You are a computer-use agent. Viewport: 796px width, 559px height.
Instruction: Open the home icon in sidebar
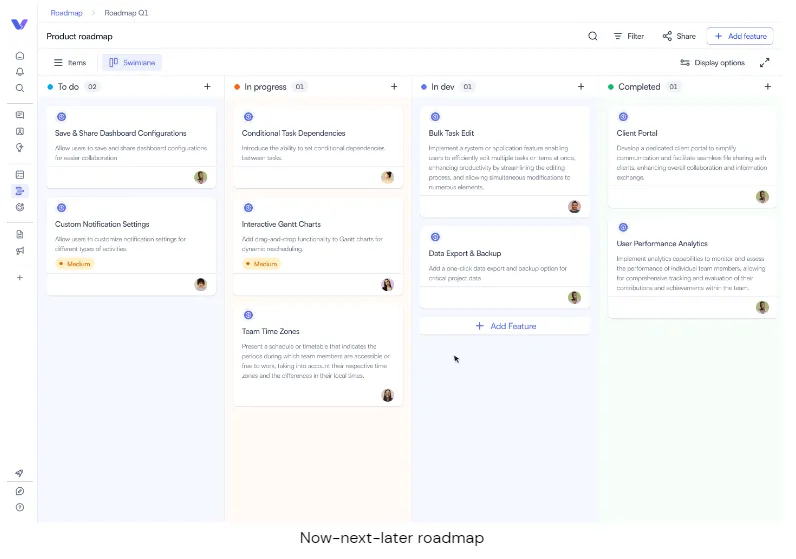[20, 56]
